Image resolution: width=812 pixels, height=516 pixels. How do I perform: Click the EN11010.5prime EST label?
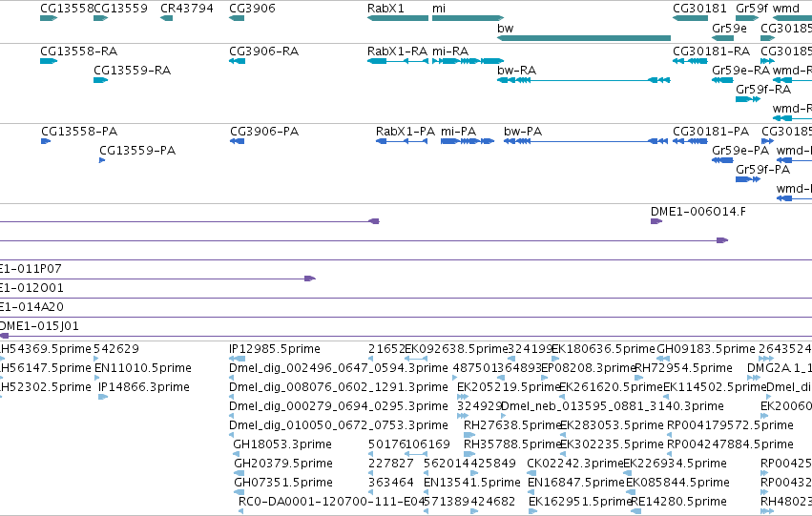(143, 368)
